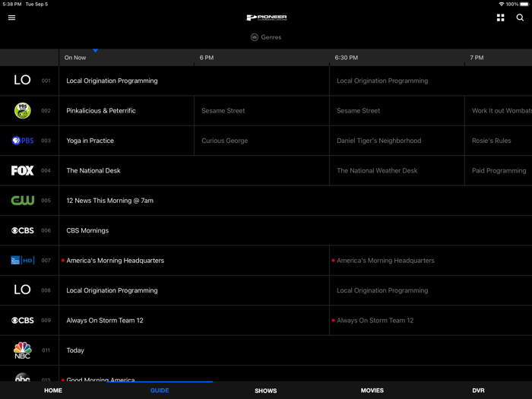Viewport: 532px width, 399px height.
Task: Open Daniel Tiger's Neighborhood program
Action: pos(397,141)
